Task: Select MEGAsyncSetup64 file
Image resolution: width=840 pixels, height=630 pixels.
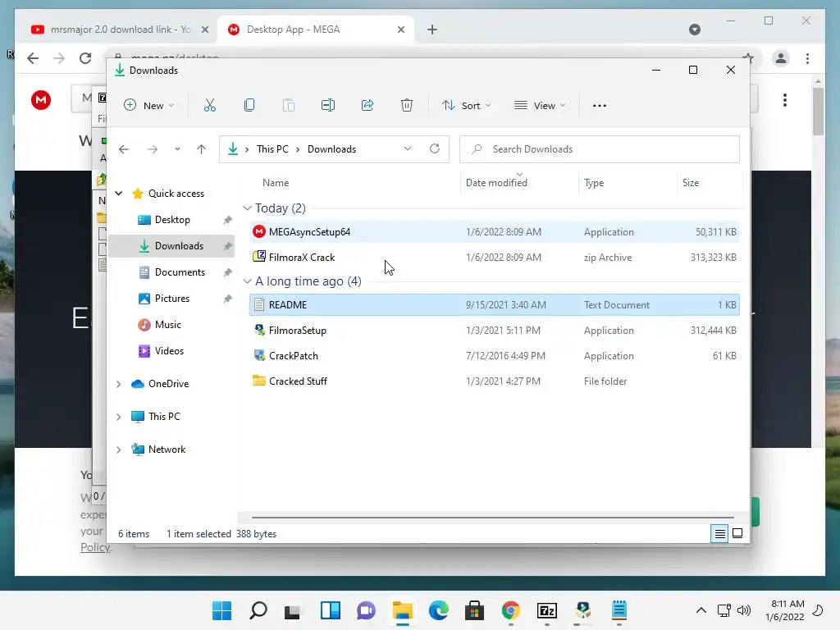Action: 495,232
